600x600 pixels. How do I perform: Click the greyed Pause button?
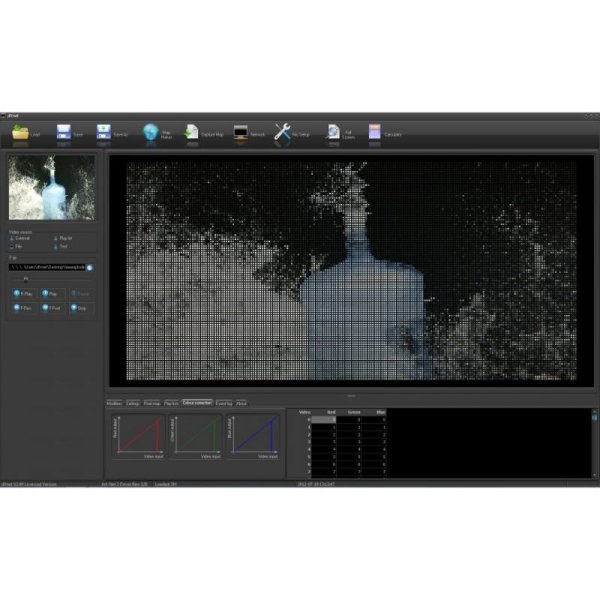pyautogui.click(x=81, y=294)
